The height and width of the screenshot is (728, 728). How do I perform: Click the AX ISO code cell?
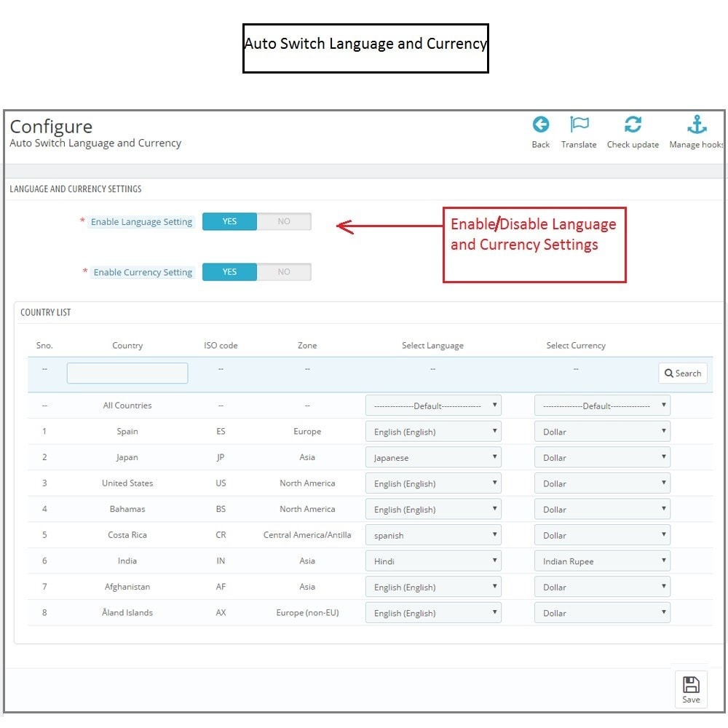click(221, 612)
